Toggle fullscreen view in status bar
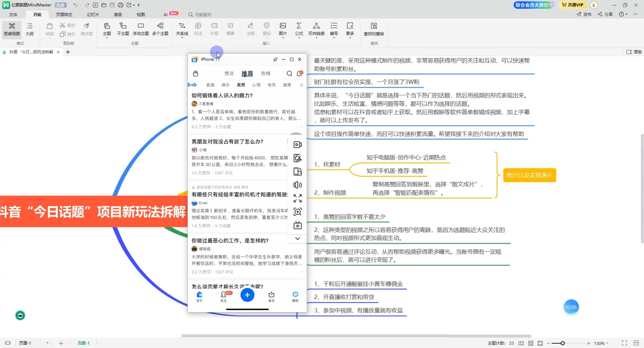644x348 pixels. tap(624, 343)
